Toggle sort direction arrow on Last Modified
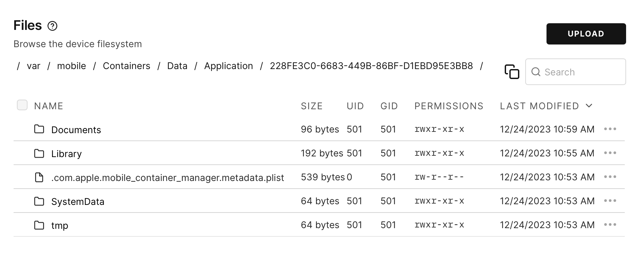Screen dimensions: 644x263 [x=589, y=106]
